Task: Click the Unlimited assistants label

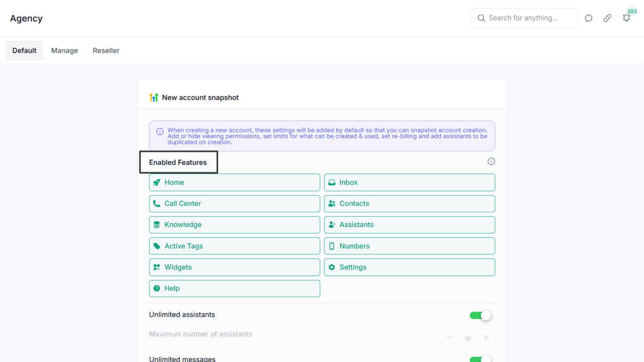Action: pos(182,315)
